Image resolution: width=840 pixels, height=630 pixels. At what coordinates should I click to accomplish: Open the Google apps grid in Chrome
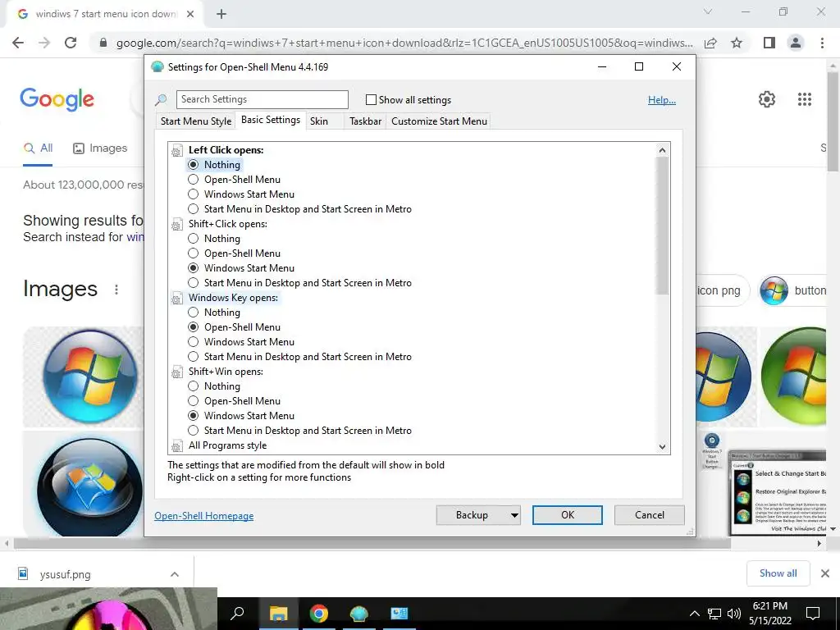pyautogui.click(x=805, y=99)
